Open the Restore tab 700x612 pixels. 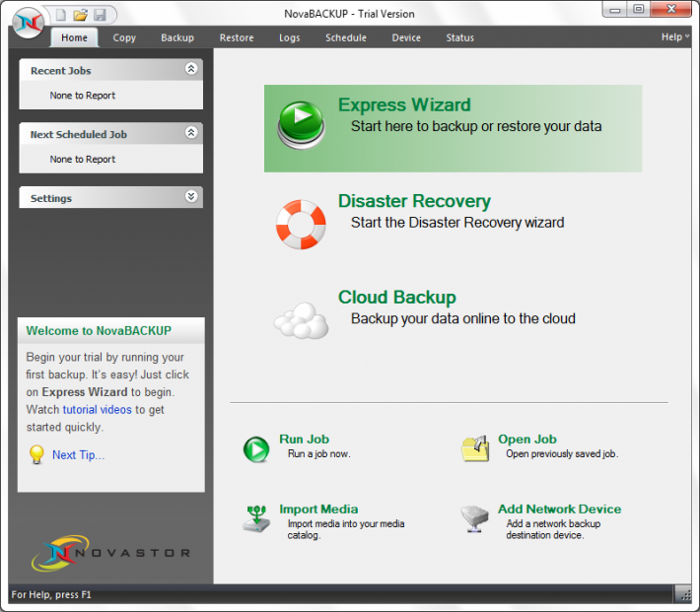pyautogui.click(x=237, y=38)
